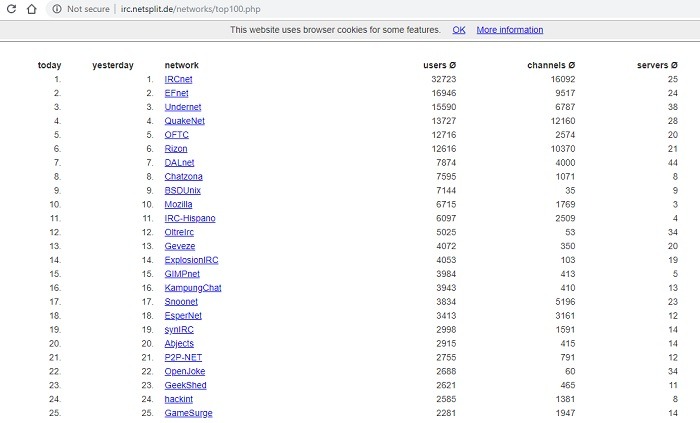Click the 'today' column header
This screenshot has width=700, height=423.
[x=50, y=65]
